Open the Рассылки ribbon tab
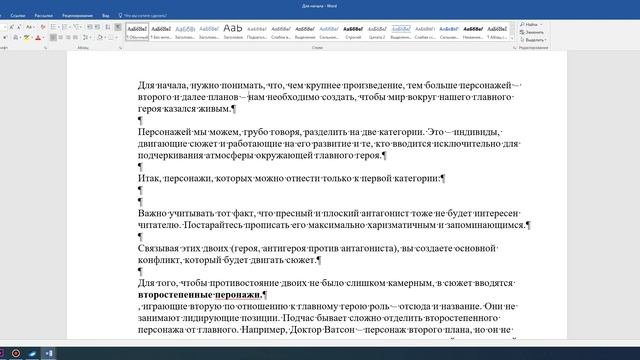This screenshot has width=640, height=360. tap(44, 16)
